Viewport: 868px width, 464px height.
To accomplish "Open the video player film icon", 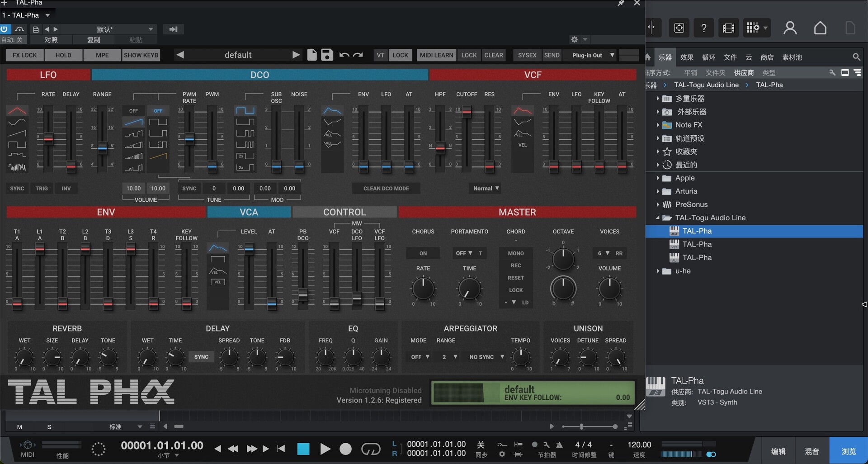I will tap(728, 28).
